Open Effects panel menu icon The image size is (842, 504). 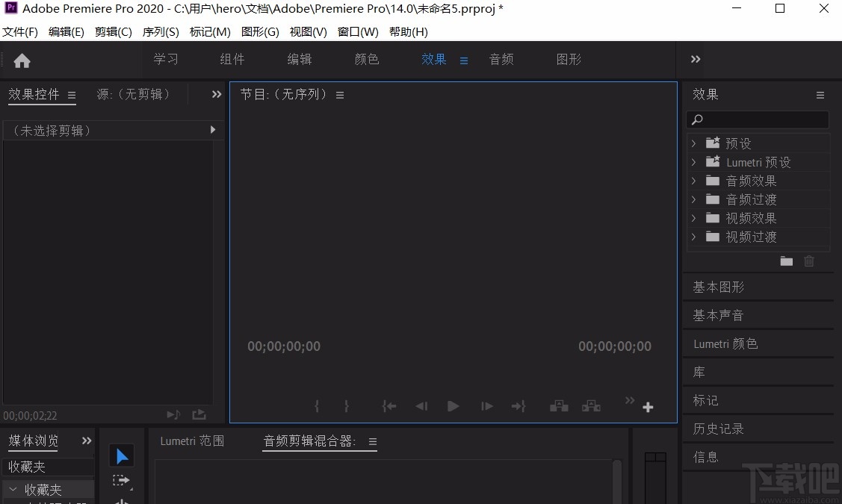coord(820,95)
